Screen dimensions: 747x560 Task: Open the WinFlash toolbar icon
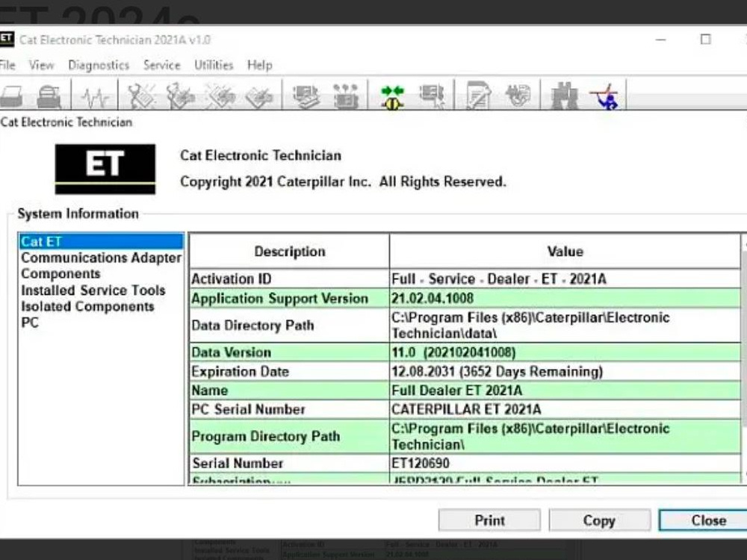pyautogui.click(x=518, y=96)
